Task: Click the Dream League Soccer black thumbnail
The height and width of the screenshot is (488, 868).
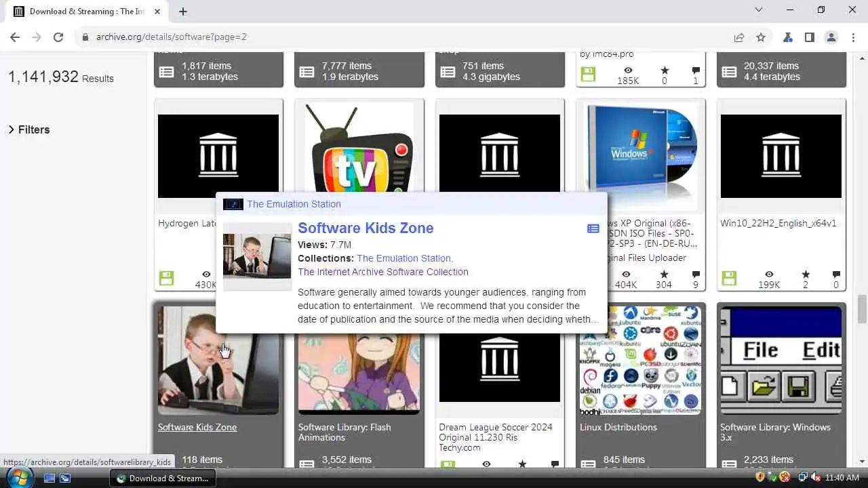Action: click(x=500, y=367)
